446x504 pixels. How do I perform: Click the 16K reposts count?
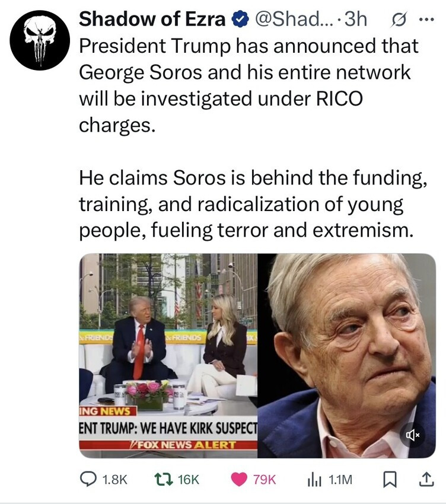pos(189,479)
